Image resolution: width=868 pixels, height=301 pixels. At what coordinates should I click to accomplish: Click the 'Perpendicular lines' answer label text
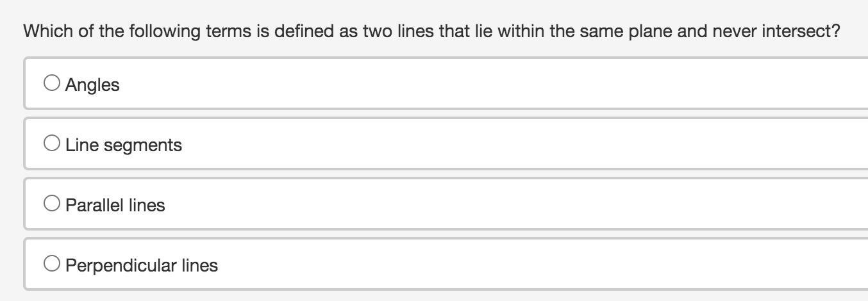142,266
